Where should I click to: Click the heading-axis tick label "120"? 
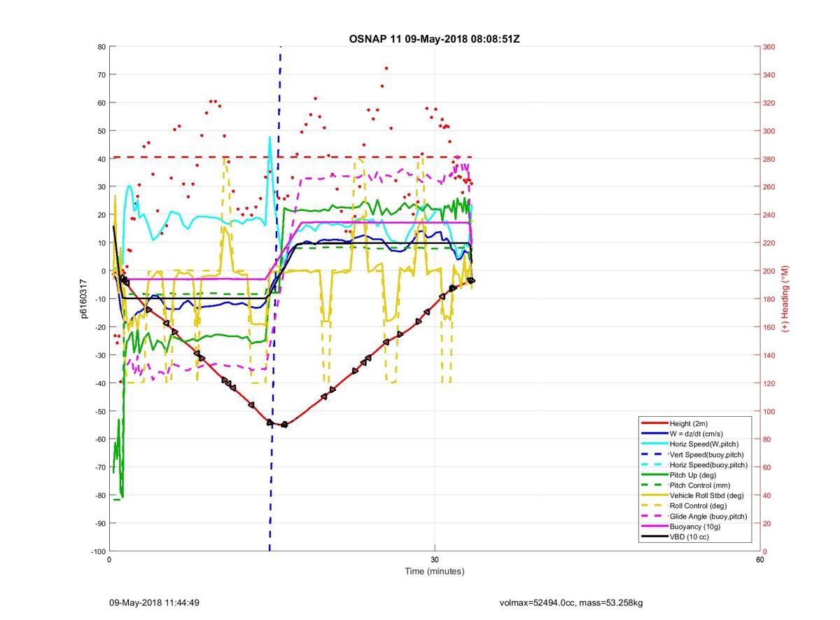pyautogui.click(x=770, y=383)
